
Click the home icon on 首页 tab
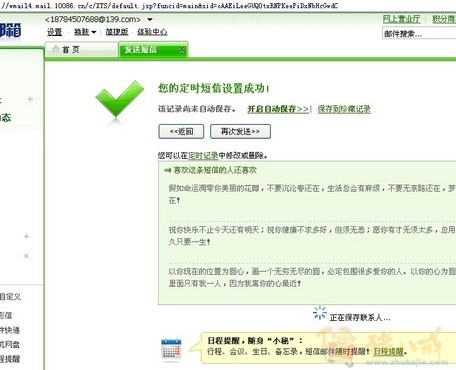click(x=56, y=49)
